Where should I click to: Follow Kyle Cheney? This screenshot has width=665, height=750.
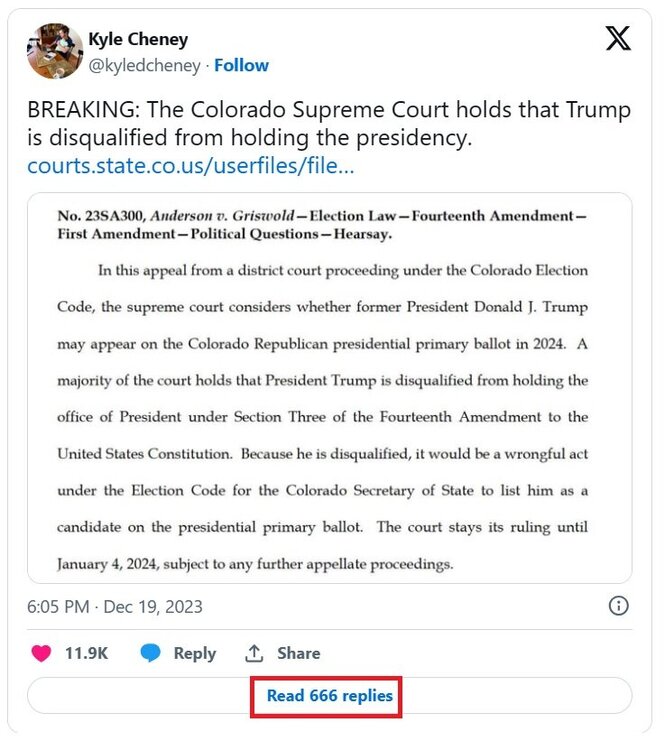pos(241,65)
